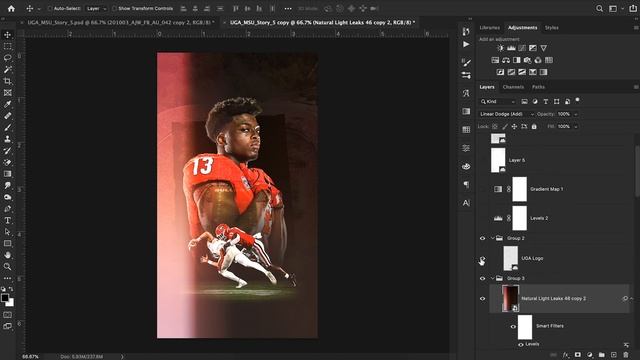Add a Levels adjustment from Adjustments panel

coord(511,48)
